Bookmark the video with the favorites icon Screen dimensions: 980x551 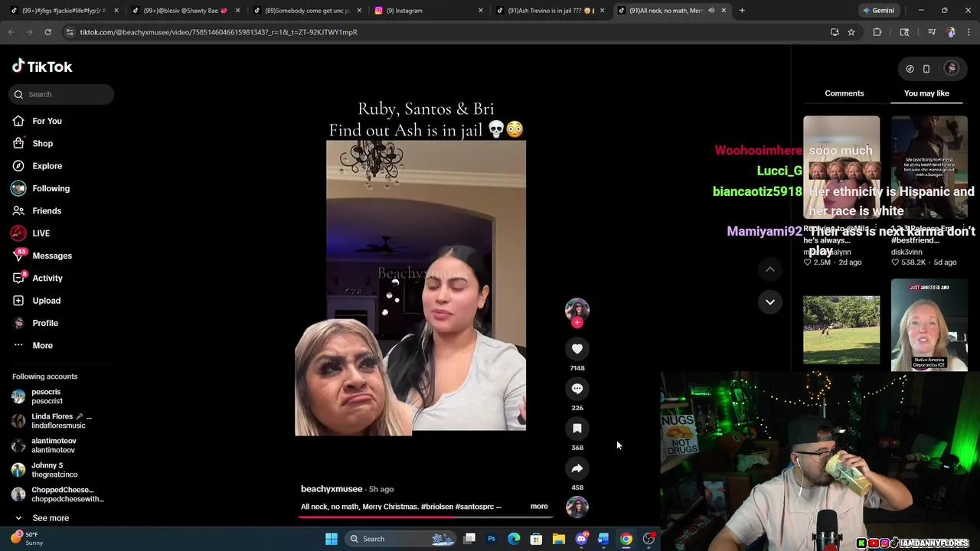[x=577, y=429]
